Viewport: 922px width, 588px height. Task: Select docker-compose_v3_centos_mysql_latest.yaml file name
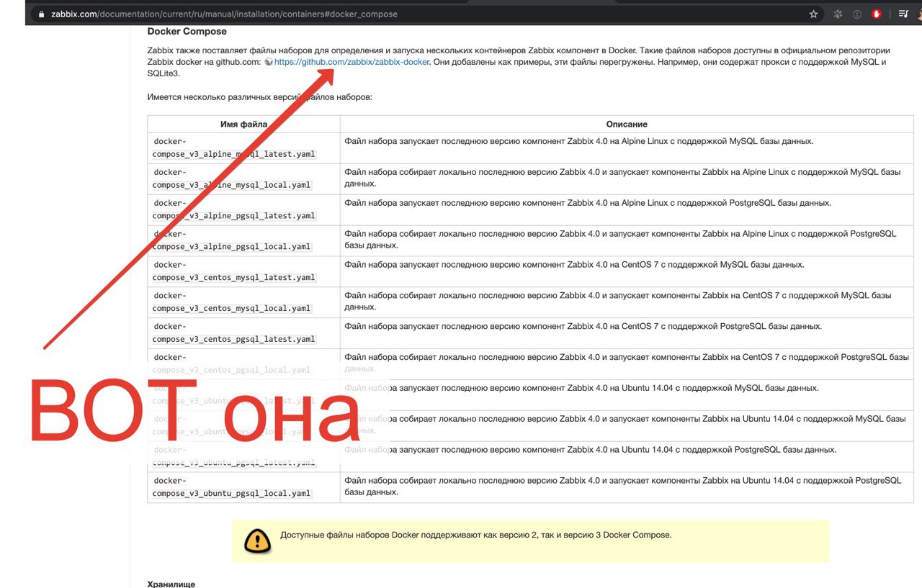point(233,271)
